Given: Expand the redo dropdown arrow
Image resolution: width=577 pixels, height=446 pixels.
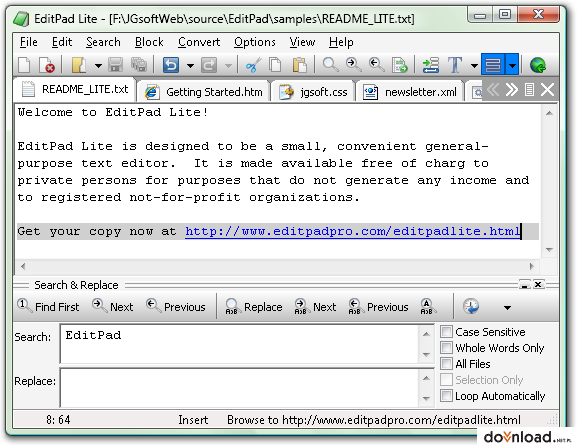Looking at the screenshot, I should [x=228, y=66].
